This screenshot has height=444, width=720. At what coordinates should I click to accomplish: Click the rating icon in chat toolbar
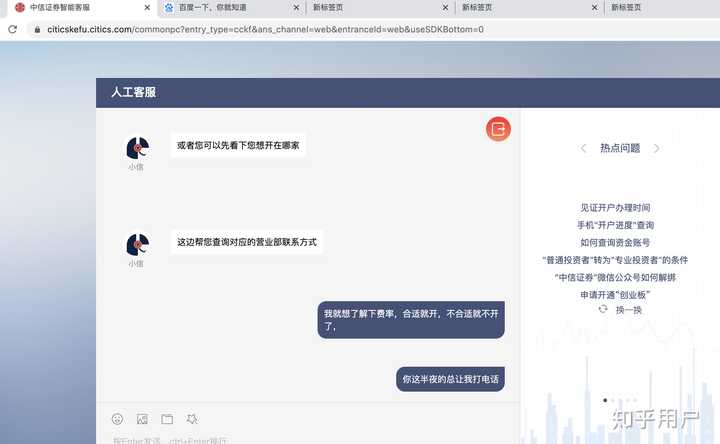[192, 419]
